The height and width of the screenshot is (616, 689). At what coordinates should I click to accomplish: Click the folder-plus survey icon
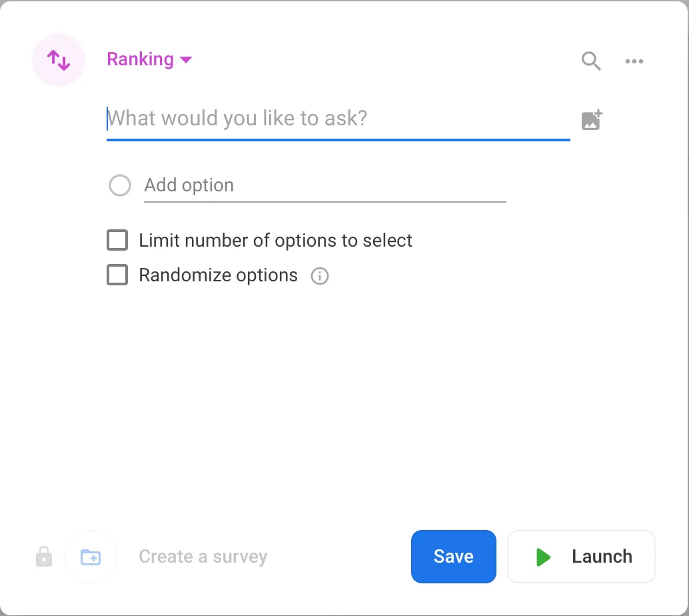point(91,557)
